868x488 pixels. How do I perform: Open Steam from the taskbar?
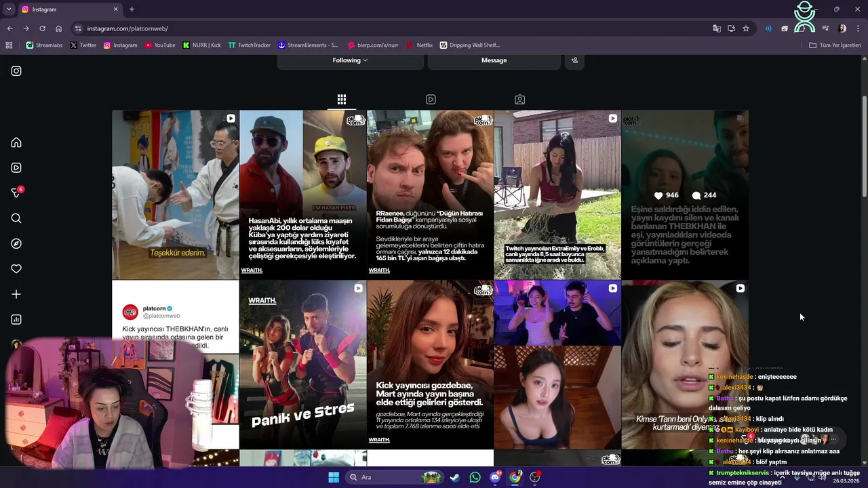454,477
